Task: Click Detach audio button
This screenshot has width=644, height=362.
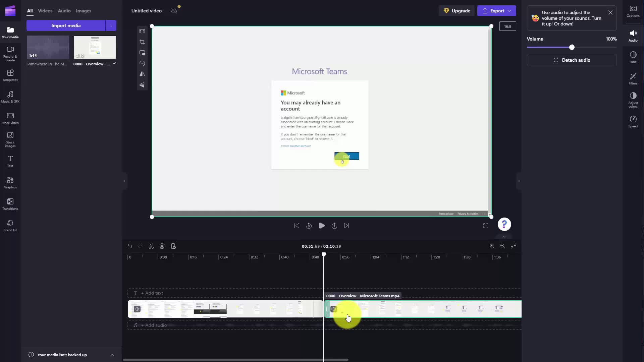Action: pos(572,60)
